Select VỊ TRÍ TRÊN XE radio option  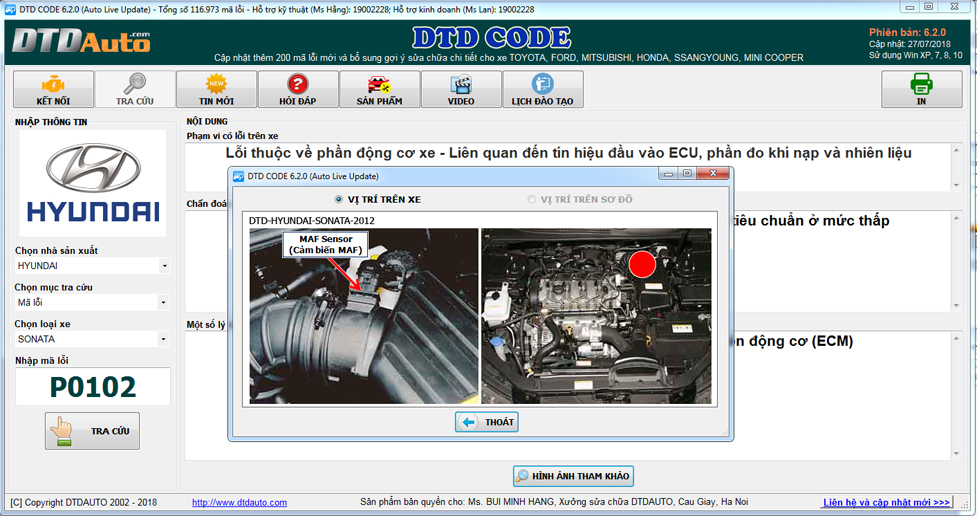pos(378,199)
